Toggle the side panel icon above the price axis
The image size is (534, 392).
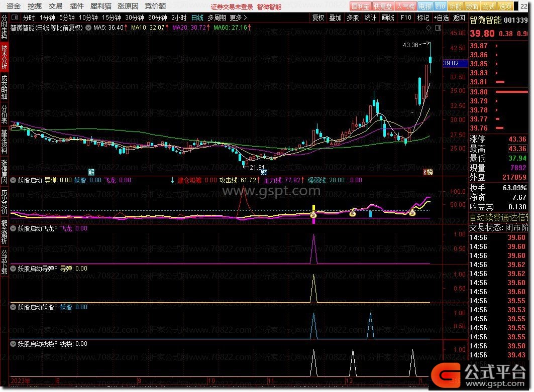tap(438, 28)
